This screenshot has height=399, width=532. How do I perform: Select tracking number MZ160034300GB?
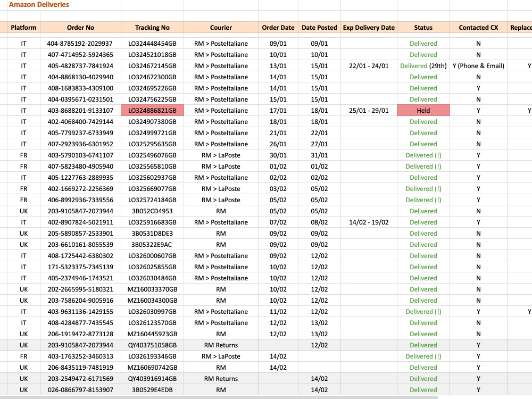point(152,301)
